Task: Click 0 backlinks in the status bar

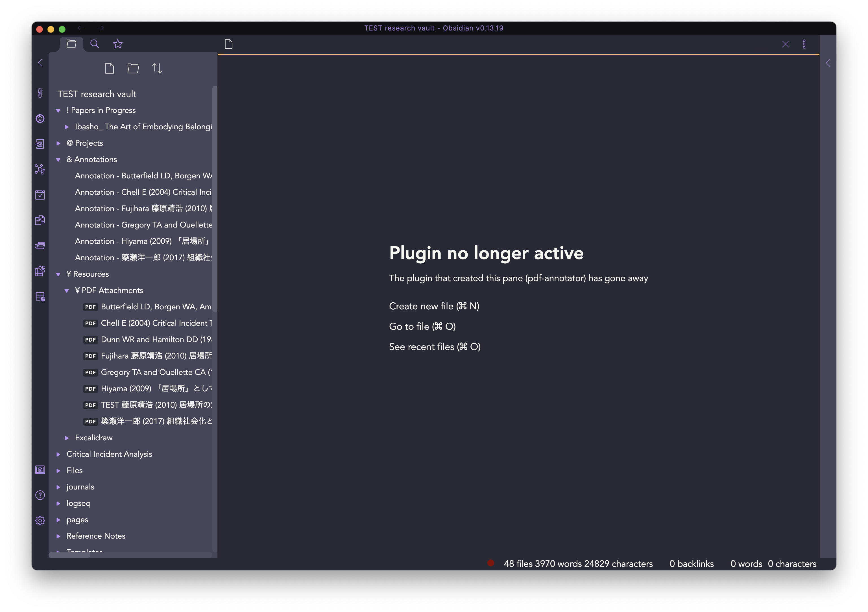Action: (691, 563)
